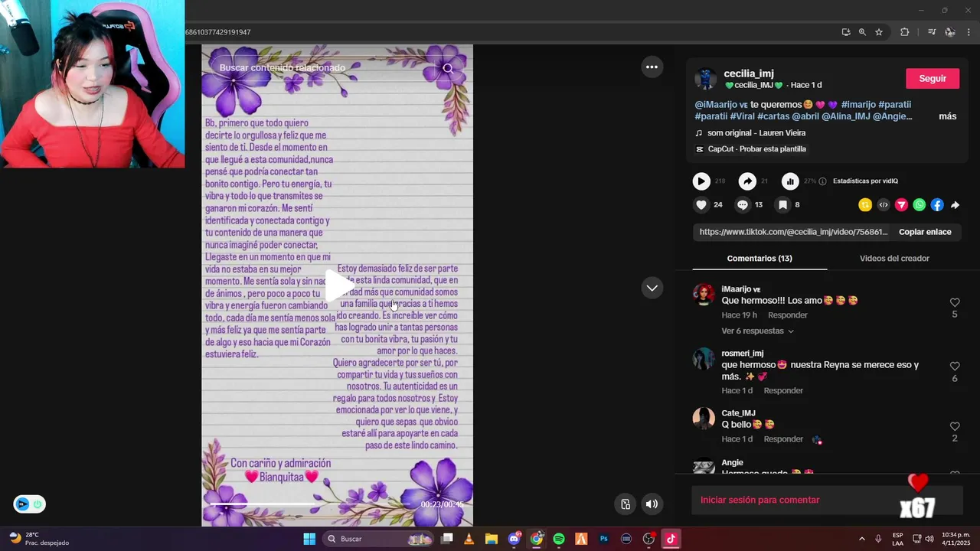
Task: Like the video with the heart icon
Action: tap(701, 204)
